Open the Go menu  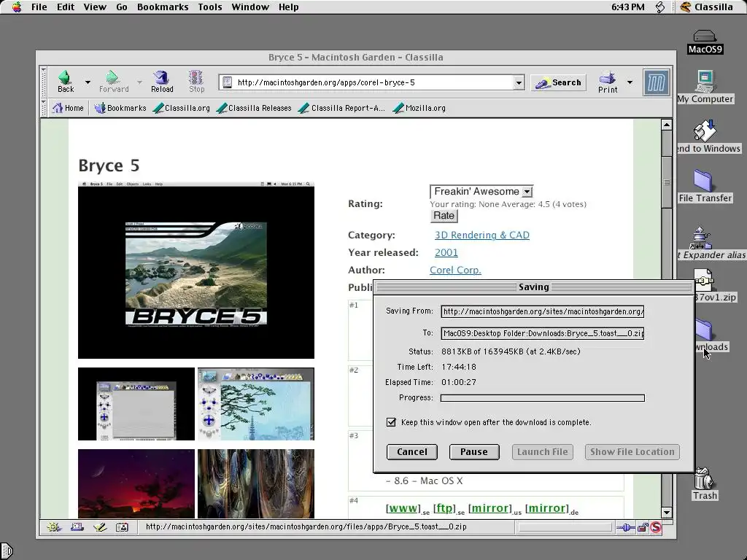[x=122, y=7]
